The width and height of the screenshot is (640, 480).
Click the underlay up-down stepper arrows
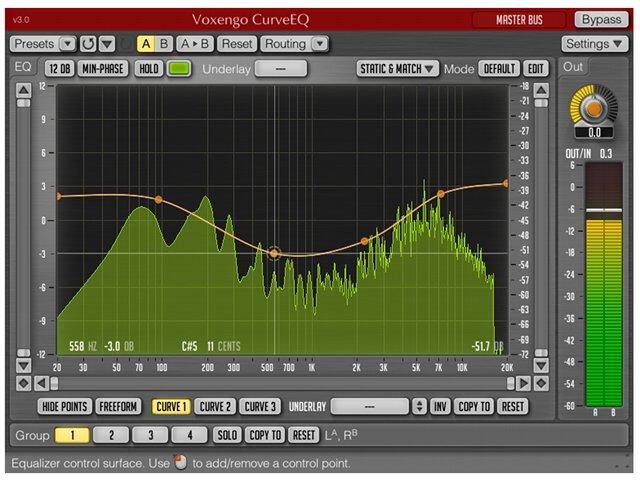coord(419,407)
